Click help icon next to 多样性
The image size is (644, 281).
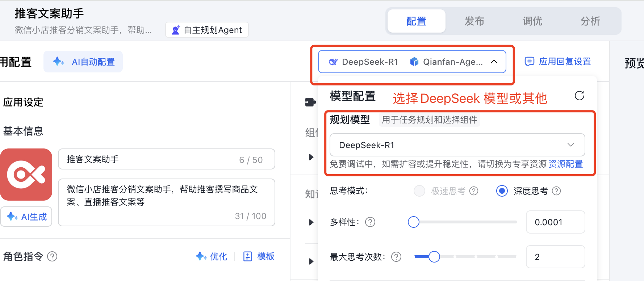(x=370, y=222)
